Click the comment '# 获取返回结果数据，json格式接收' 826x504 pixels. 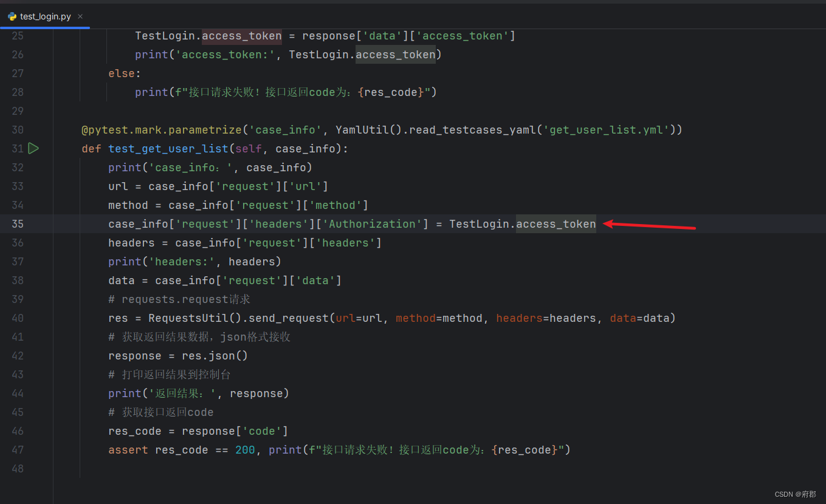[199, 337]
